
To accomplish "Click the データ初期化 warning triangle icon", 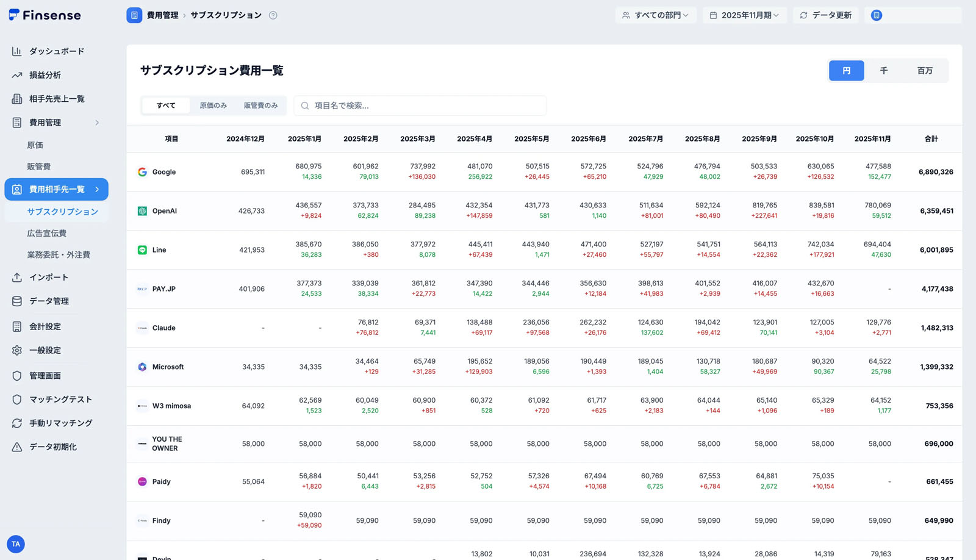I will pyautogui.click(x=17, y=447).
